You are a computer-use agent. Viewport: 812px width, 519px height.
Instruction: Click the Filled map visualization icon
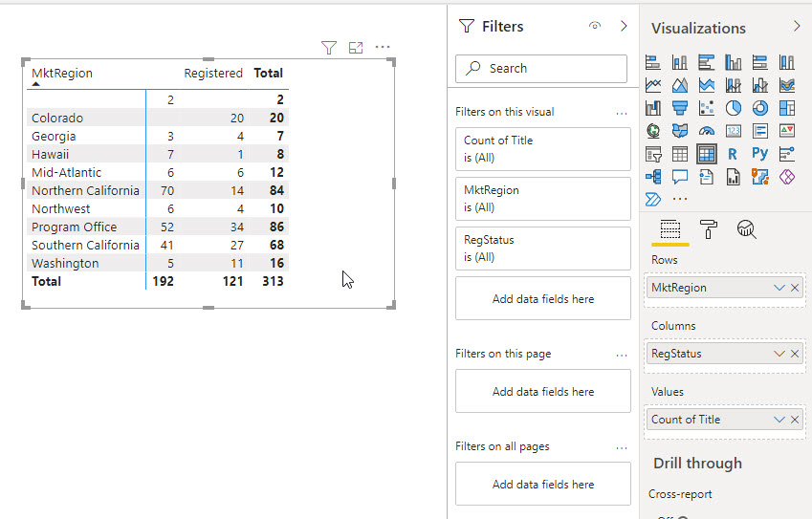pyautogui.click(x=680, y=131)
